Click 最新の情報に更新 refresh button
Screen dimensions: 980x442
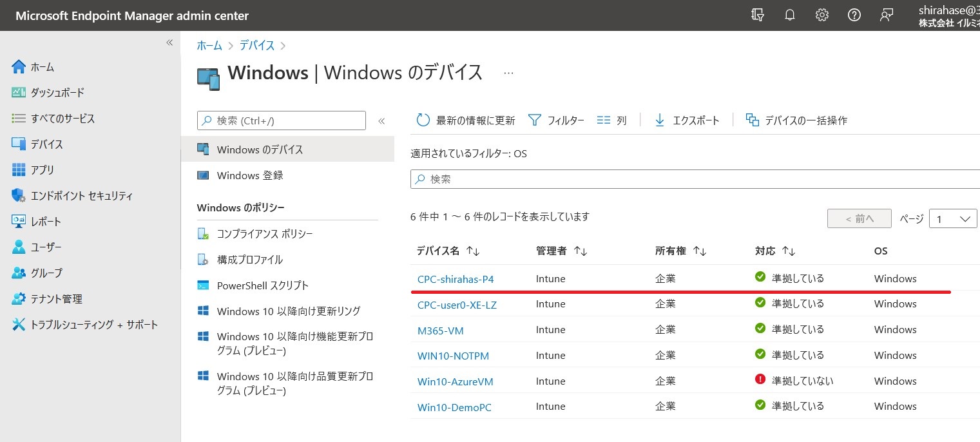point(466,120)
